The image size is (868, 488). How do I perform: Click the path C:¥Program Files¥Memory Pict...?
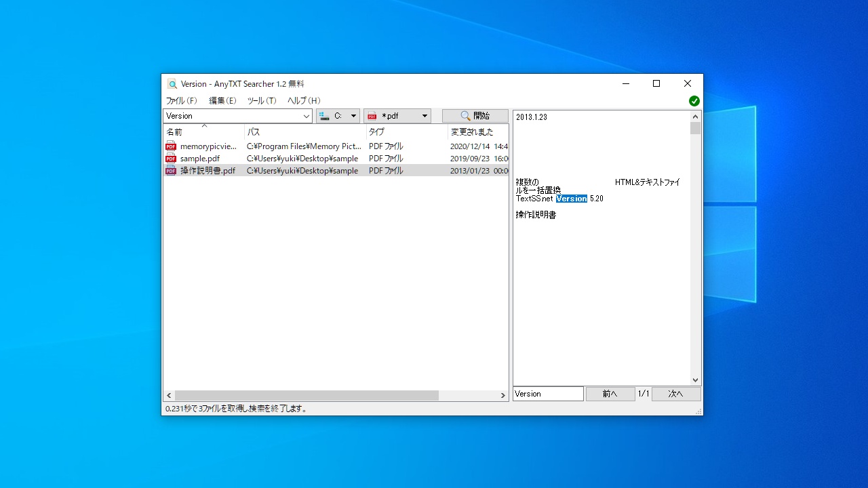[x=304, y=146]
